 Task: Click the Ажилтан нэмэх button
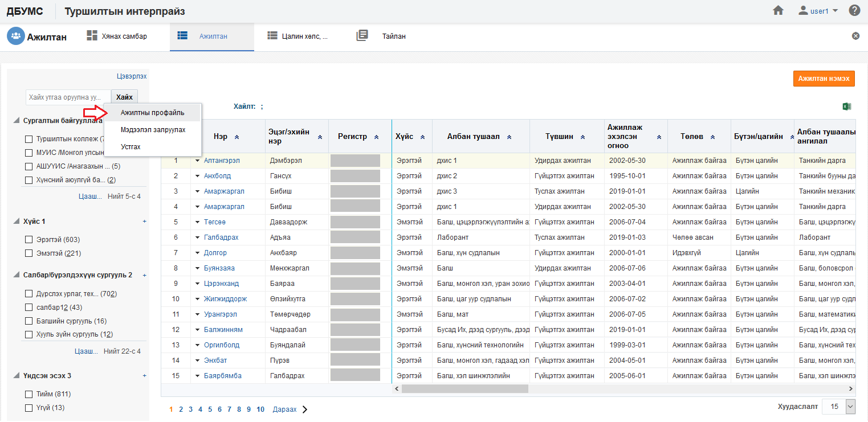(824, 79)
